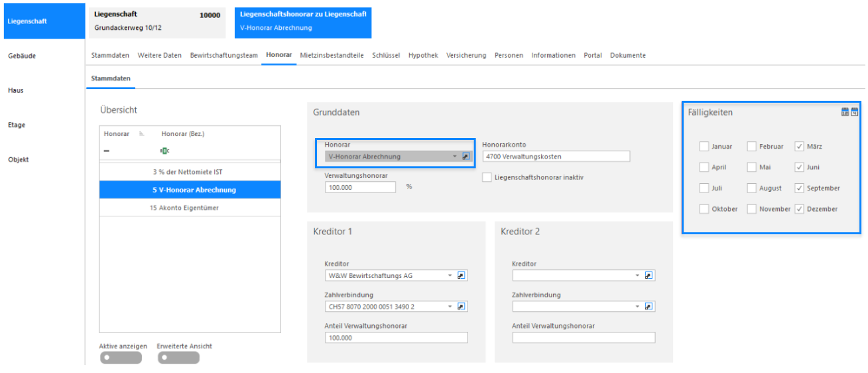Open the Bewirtschaftungsteam tab
The image size is (868, 373).
(223, 56)
